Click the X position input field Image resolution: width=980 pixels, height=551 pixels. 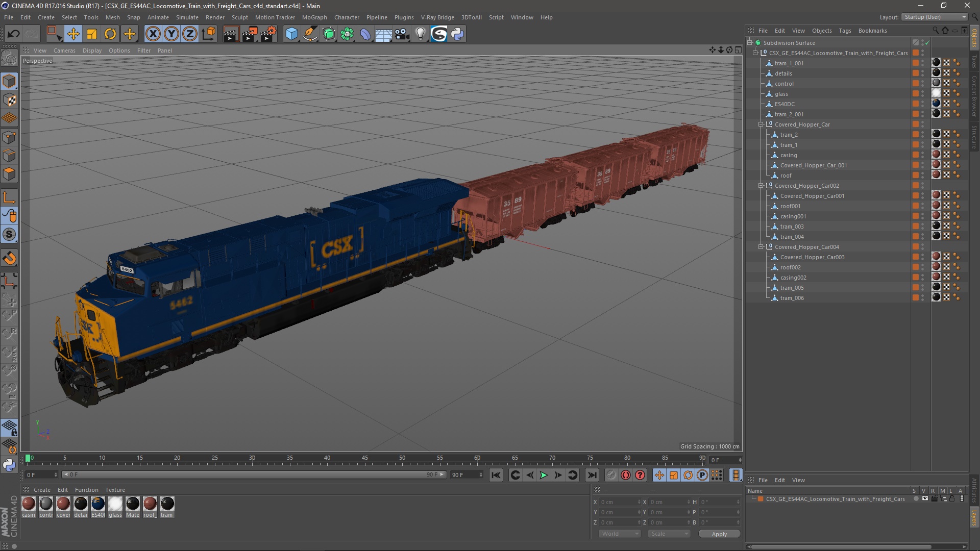(x=620, y=502)
